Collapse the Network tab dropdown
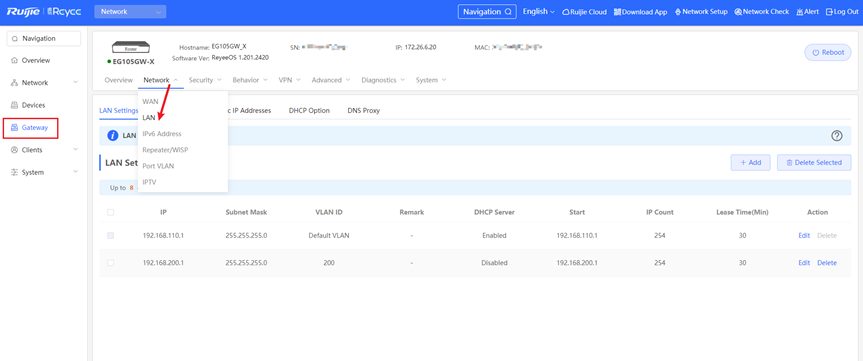 click(161, 80)
